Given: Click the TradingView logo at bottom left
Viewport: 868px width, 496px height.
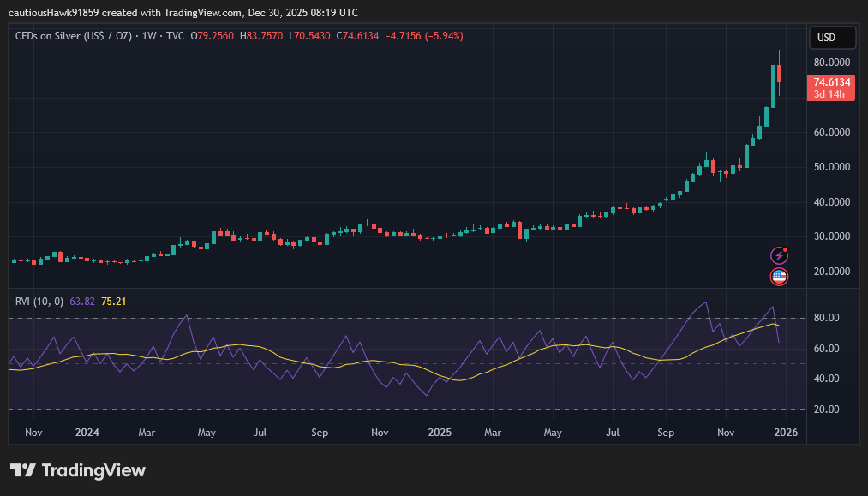Looking at the screenshot, I should (78, 470).
